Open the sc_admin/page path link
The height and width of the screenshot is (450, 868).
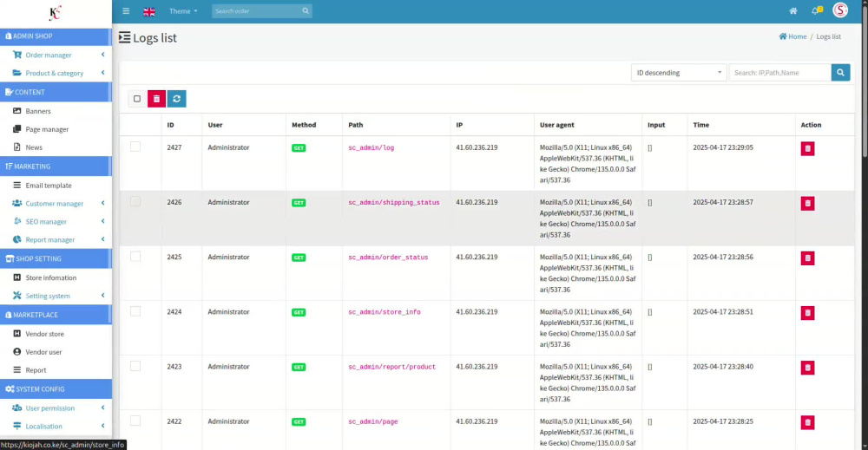click(x=373, y=421)
